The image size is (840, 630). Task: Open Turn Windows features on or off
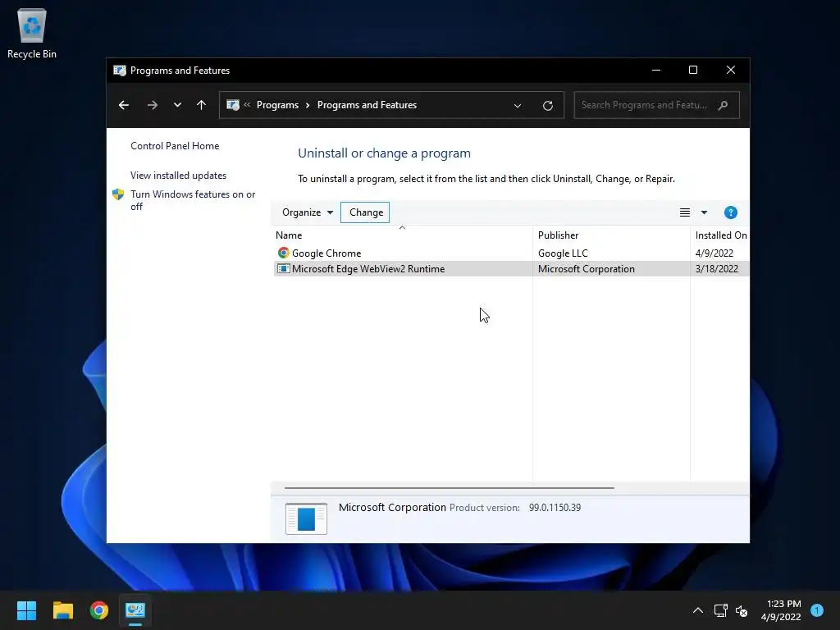point(193,200)
